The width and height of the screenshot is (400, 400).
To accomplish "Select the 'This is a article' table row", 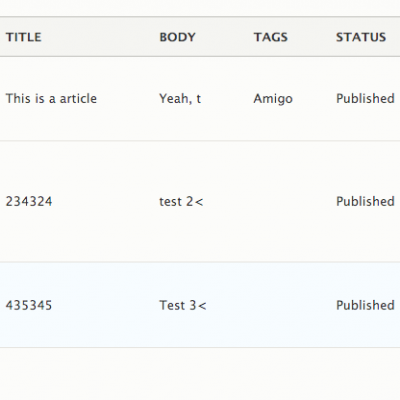I will [200, 99].
